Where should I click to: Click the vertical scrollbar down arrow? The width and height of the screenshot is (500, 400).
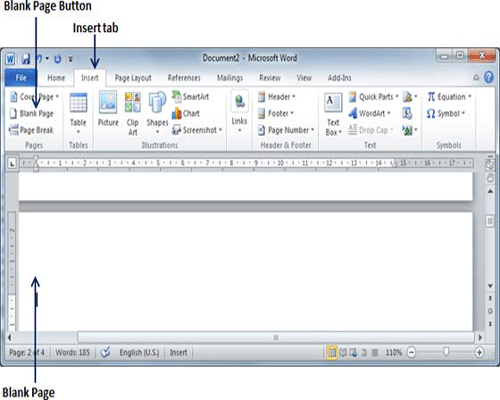[x=490, y=286]
